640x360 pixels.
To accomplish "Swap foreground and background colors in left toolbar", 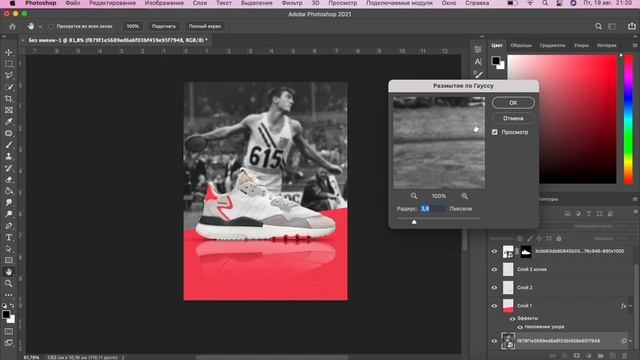I will point(12,306).
